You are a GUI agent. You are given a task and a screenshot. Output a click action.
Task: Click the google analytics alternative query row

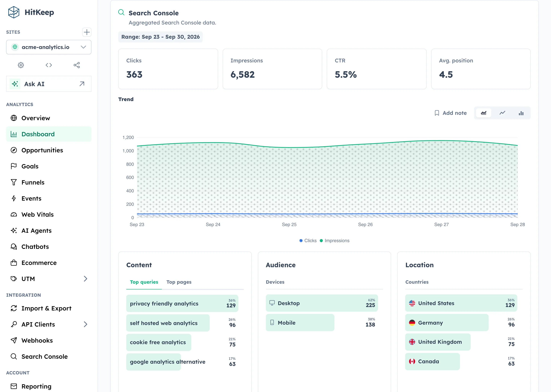point(182,362)
